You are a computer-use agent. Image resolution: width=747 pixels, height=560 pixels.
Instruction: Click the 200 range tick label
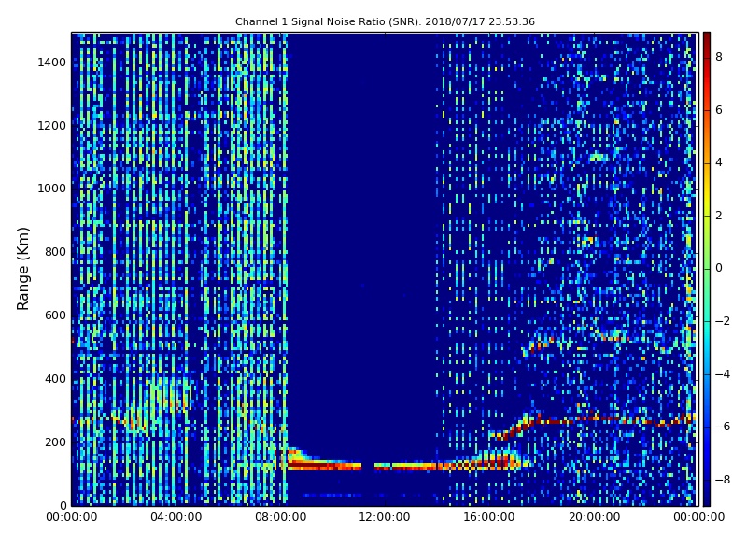coord(55,441)
